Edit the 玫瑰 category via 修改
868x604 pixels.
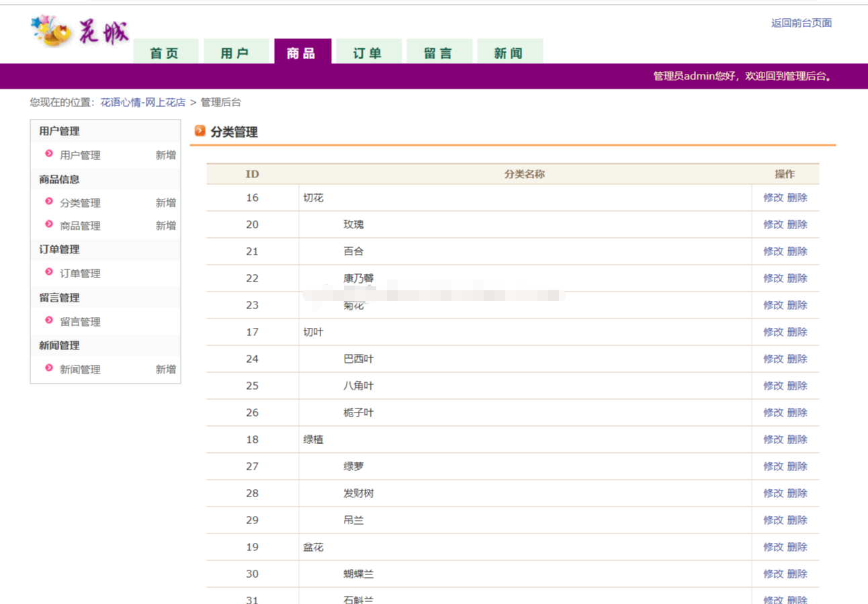click(x=773, y=224)
